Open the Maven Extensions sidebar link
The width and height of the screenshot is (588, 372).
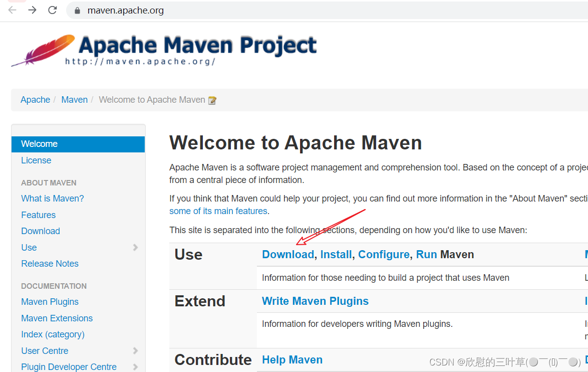[x=57, y=318]
